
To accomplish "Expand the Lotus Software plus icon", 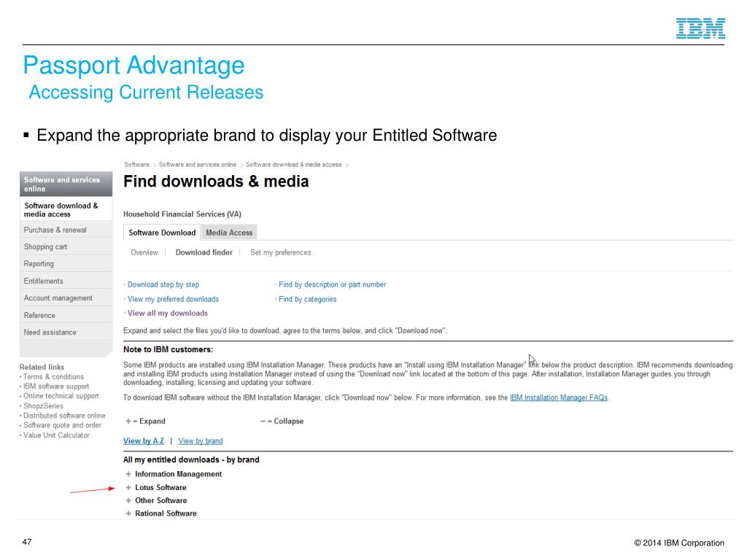I will coord(128,488).
